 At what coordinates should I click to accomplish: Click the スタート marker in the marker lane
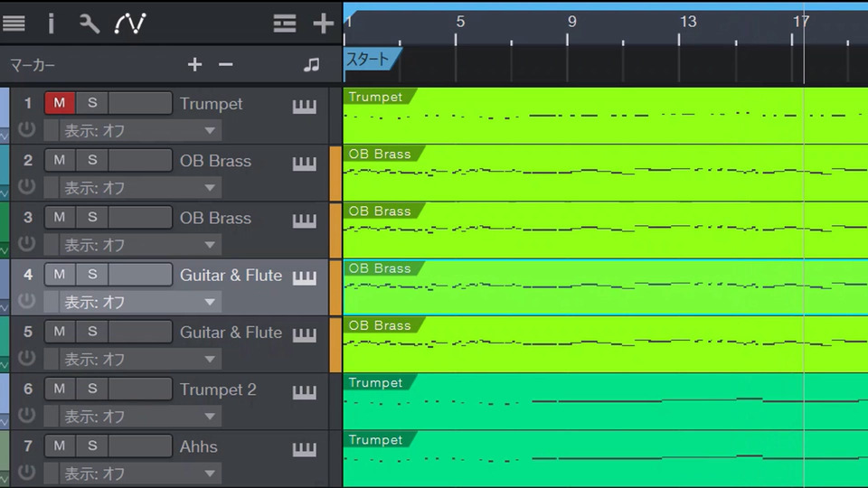(x=372, y=59)
